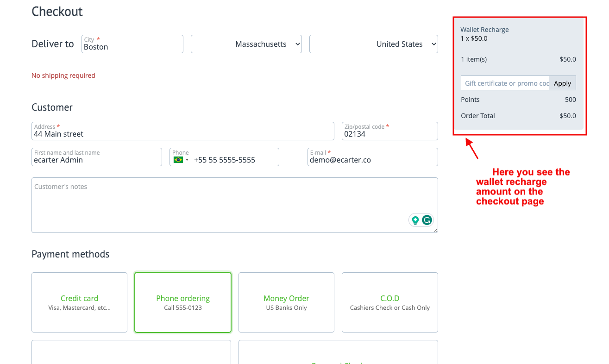Image resolution: width=609 pixels, height=364 pixels.
Task: Expand the United States country dropdown
Action: [x=373, y=44]
